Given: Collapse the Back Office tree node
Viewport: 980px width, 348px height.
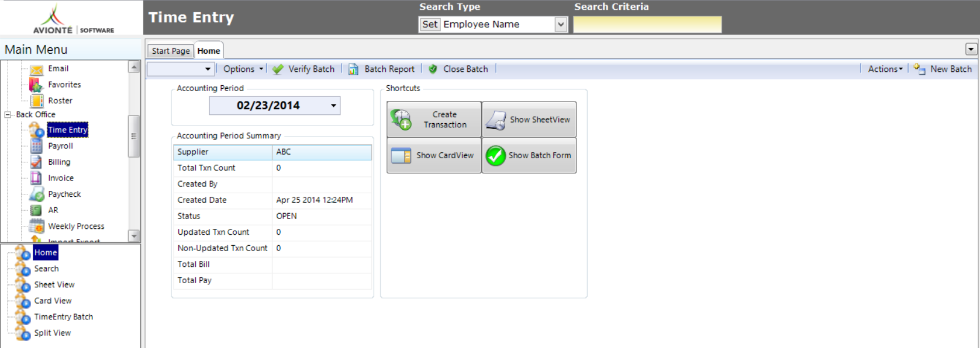Looking at the screenshot, I should 8,114.
